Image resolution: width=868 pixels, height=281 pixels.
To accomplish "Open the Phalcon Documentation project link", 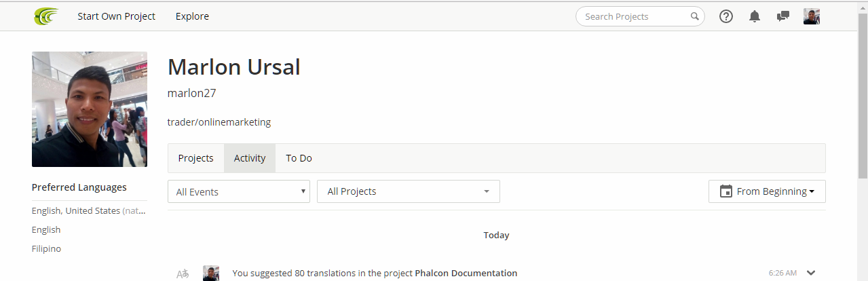I will point(466,273).
